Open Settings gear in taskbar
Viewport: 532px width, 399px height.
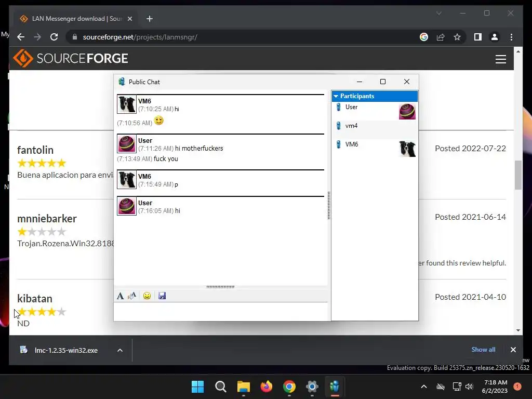312,387
